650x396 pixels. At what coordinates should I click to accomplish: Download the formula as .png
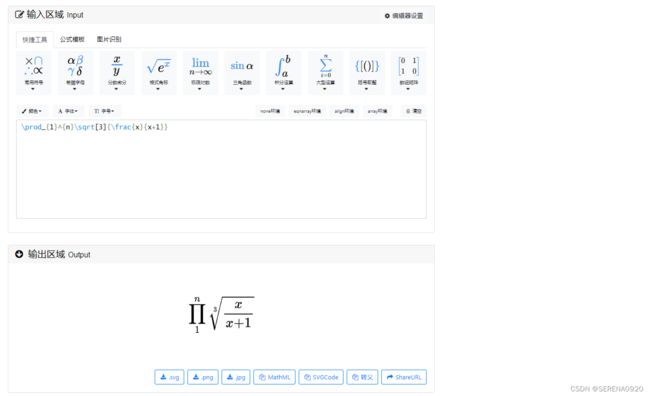point(203,377)
